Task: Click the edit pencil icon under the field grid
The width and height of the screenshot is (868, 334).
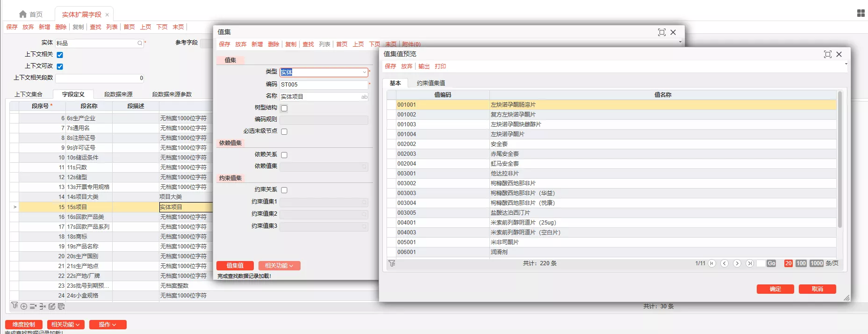Action: pyautogui.click(x=52, y=306)
